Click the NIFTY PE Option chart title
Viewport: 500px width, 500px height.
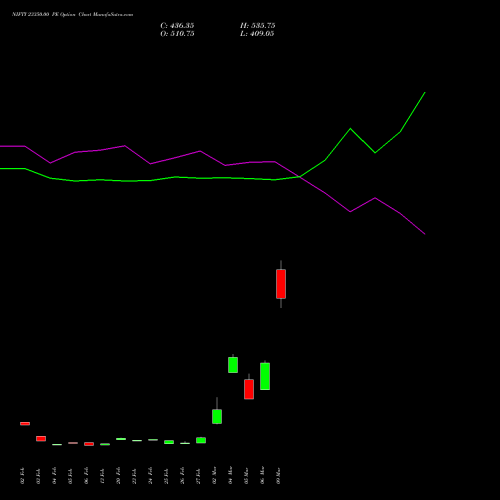72,14
